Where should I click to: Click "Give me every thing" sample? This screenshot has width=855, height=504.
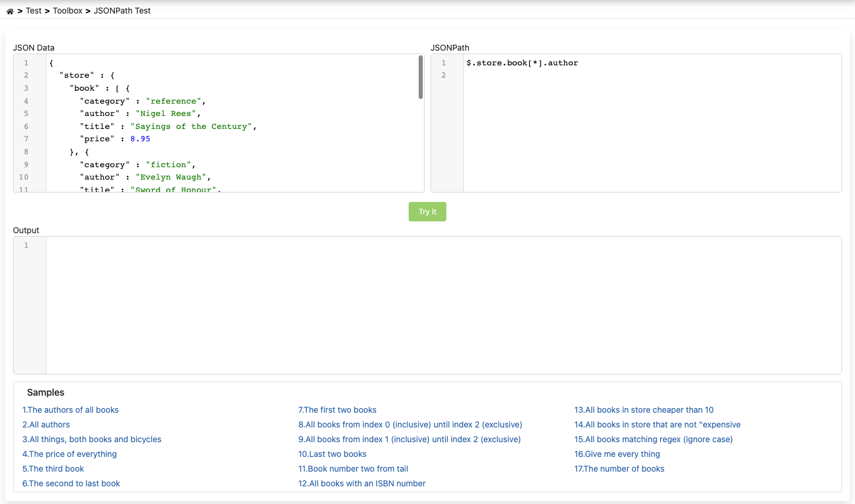tap(617, 454)
